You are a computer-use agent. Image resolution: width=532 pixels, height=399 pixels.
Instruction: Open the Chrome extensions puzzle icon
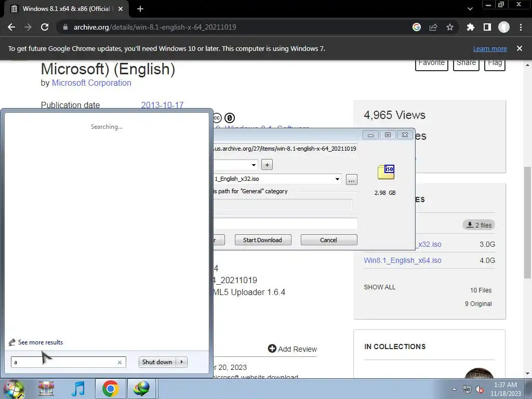coord(470,27)
